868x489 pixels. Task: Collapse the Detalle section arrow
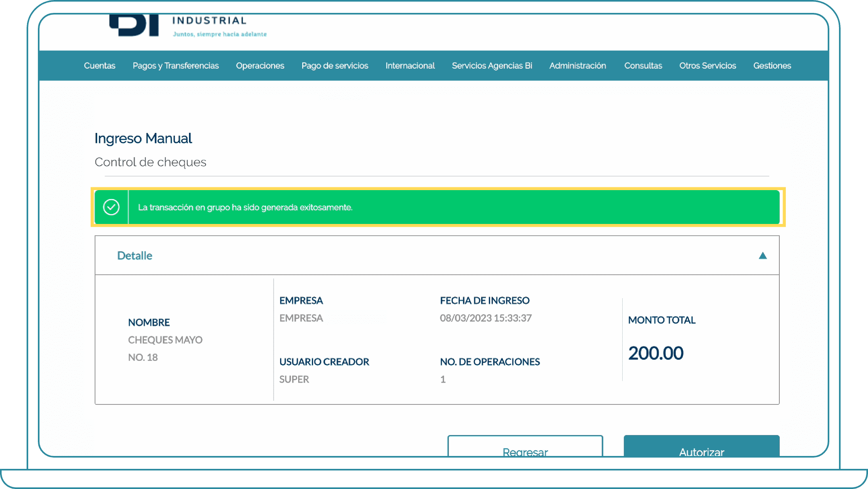(x=762, y=256)
